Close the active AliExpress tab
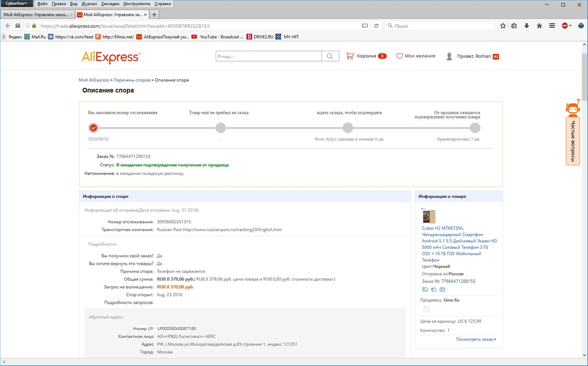Screen dimensions: 588x366 (145, 15)
